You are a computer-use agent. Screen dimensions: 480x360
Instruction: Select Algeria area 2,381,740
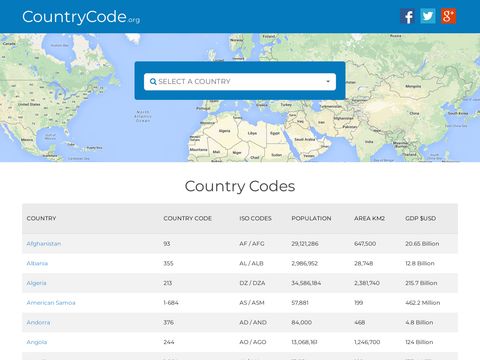(367, 283)
